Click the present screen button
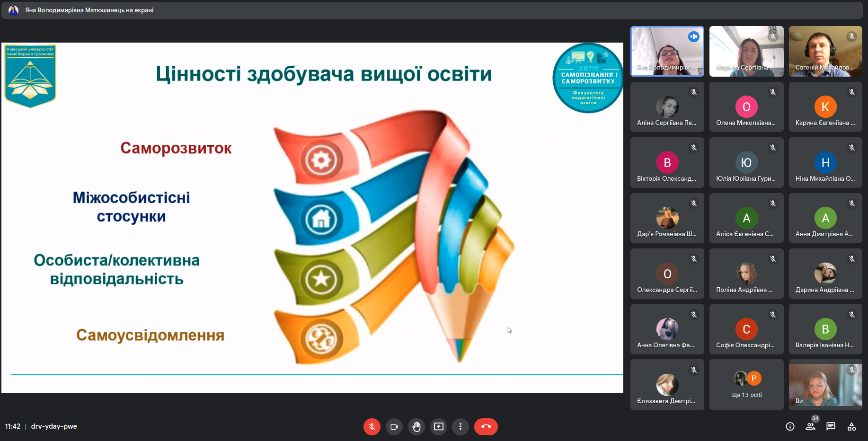868x441 pixels. [438, 426]
